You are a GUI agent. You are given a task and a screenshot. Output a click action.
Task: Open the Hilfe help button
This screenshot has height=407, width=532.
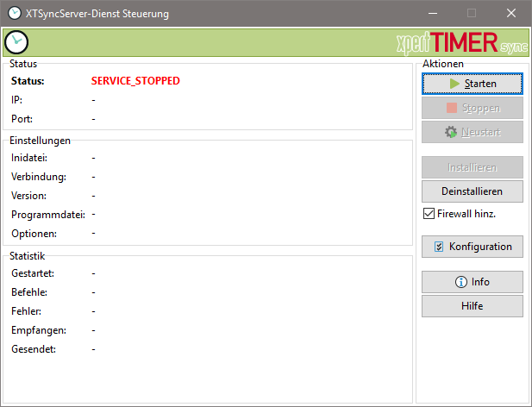pyautogui.click(x=472, y=306)
